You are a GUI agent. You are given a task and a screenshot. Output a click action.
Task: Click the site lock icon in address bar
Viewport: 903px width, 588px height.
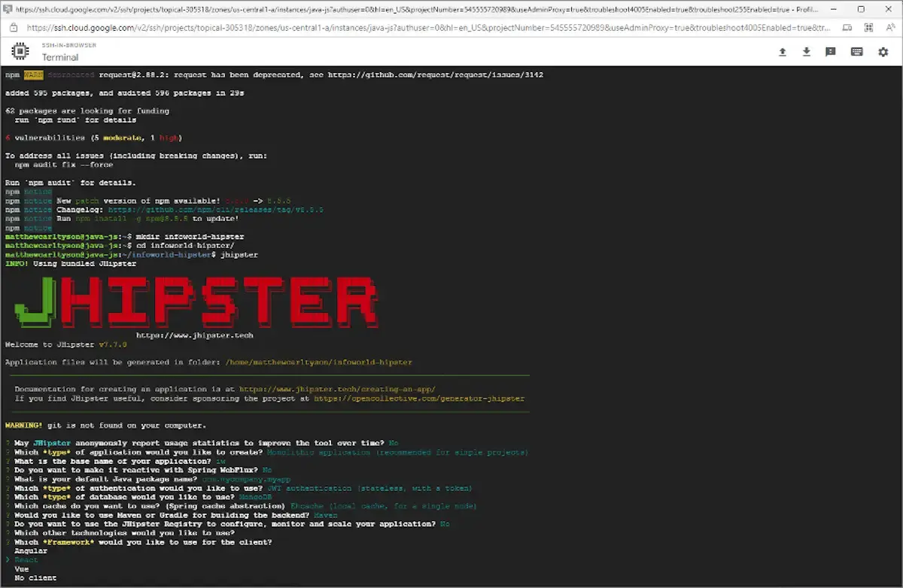tap(13, 27)
